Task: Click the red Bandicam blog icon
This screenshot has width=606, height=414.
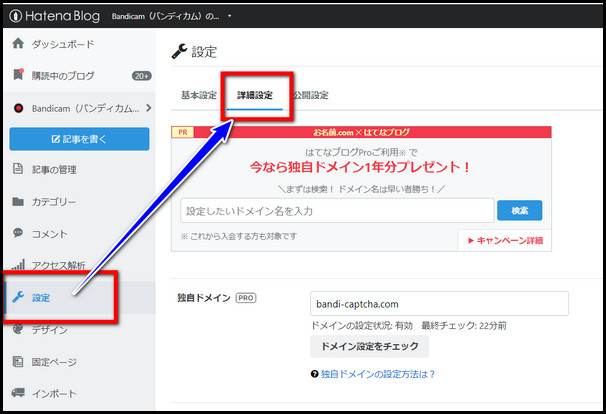Action: (x=18, y=108)
